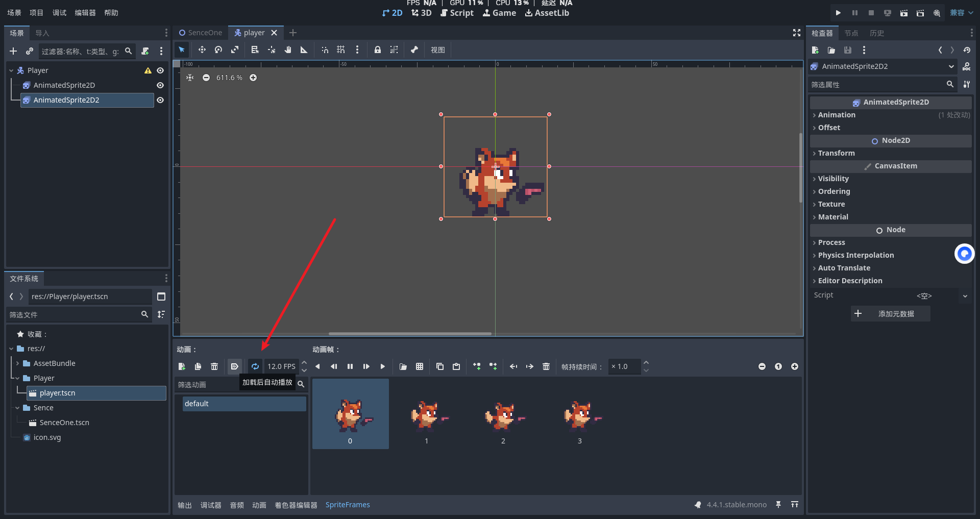
Task: Expand the Animation property section
Action: tap(837, 115)
